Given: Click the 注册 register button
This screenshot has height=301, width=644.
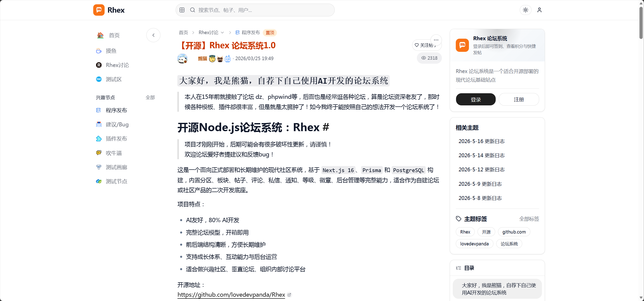Looking at the screenshot, I should click(519, 99).
